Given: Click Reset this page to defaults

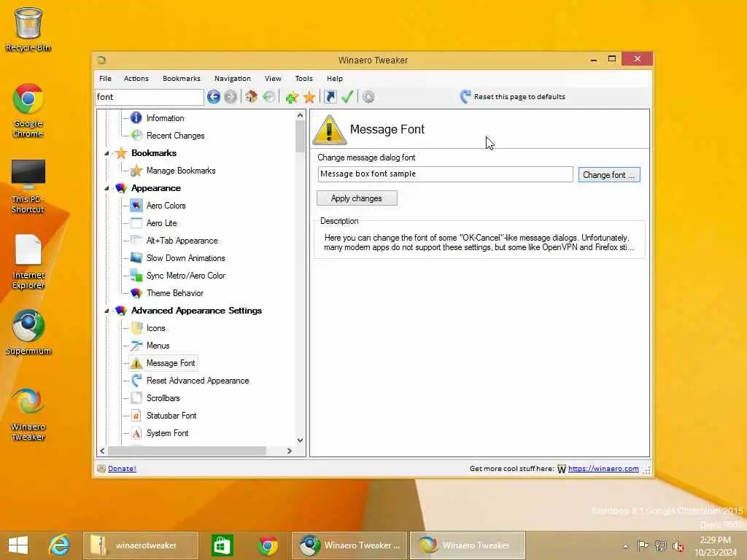Looking at the screenshot, I should tap(513, 97).
